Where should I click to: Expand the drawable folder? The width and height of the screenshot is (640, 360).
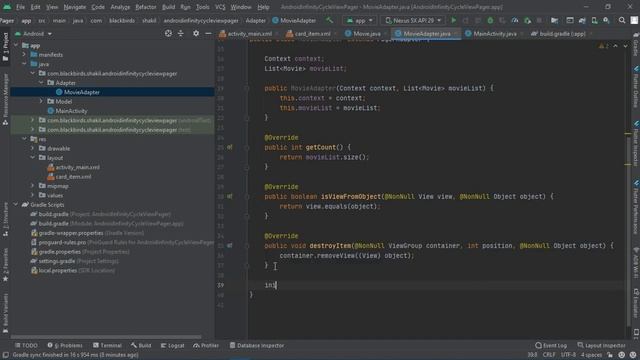(x=33, y=148)
